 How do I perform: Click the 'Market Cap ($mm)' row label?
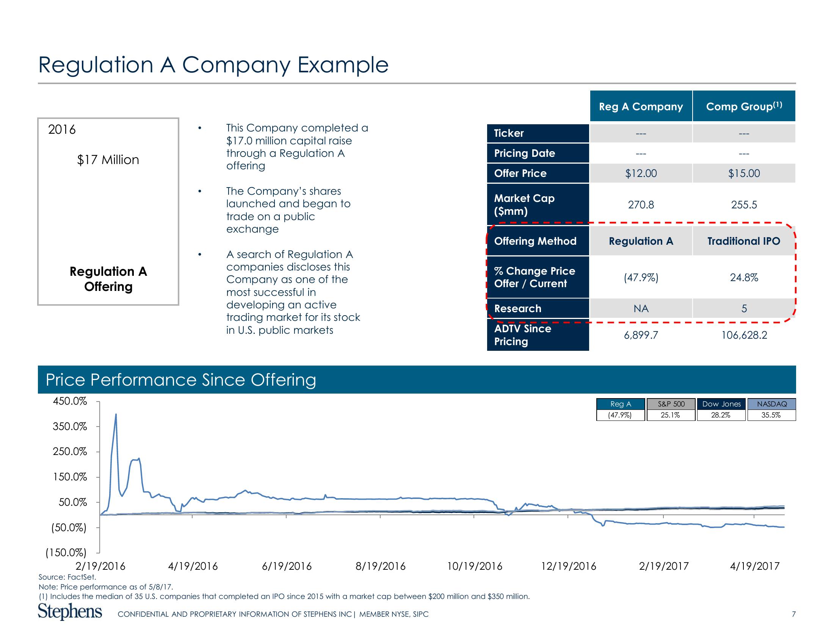[538, 205]
